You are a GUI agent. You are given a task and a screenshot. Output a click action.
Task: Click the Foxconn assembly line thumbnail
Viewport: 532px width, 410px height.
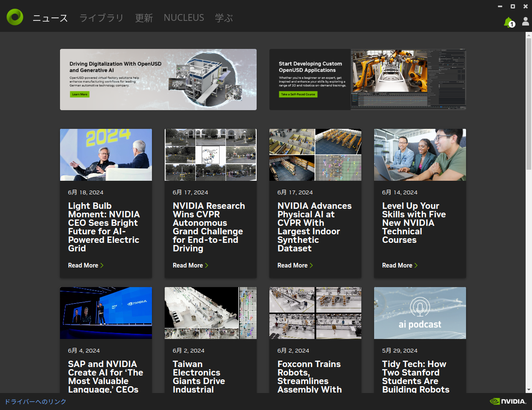tap(315, 313)
